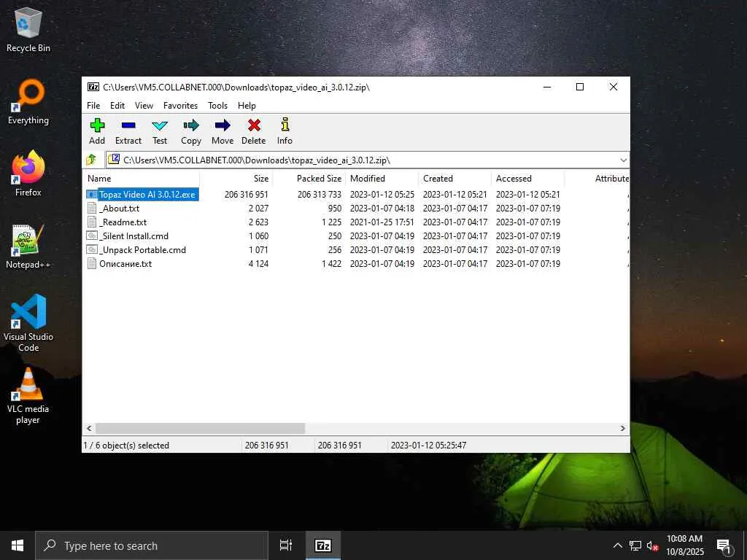This screenshot has width=747, height=560.
Task: Click the 7-Zip taskbar button
Action: (323, 545)
